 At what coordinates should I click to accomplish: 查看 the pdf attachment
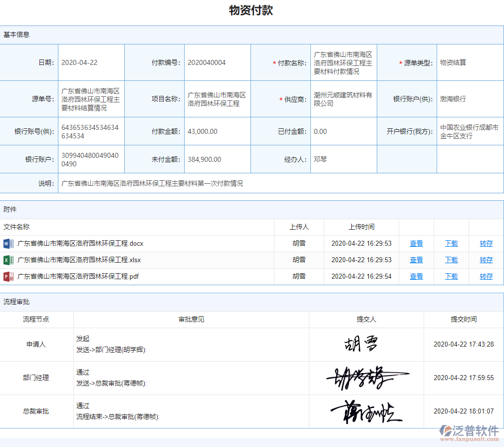pyautogui.click(x=416, y=276)
